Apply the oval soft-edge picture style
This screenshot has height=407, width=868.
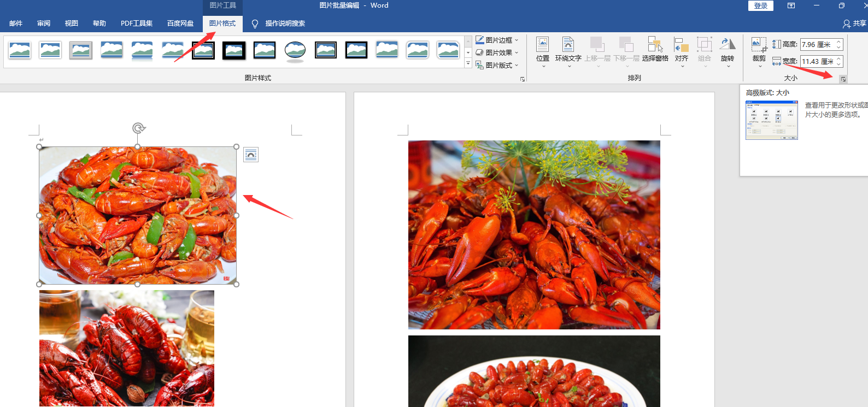[295, 51]
